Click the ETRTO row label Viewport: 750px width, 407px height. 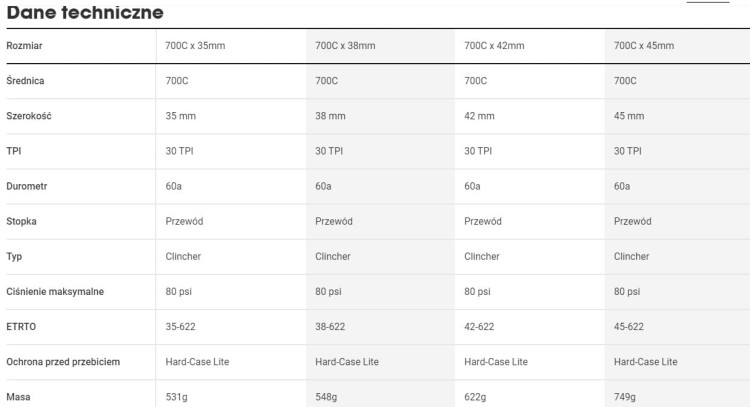click(x=21, y=327)
